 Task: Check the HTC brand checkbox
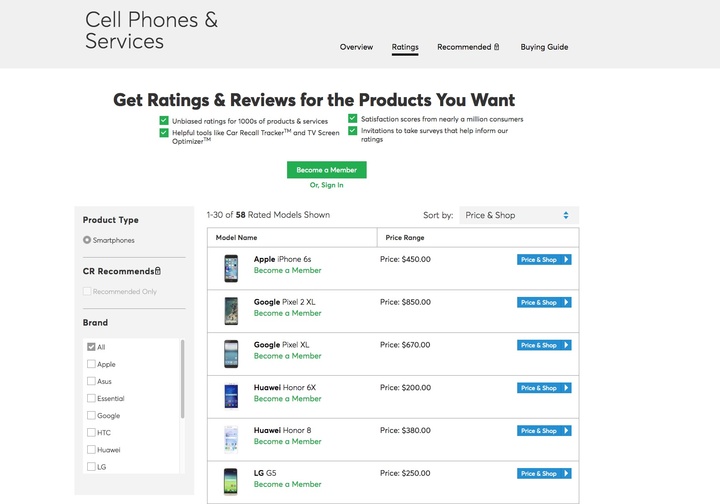tap(91, 432)
